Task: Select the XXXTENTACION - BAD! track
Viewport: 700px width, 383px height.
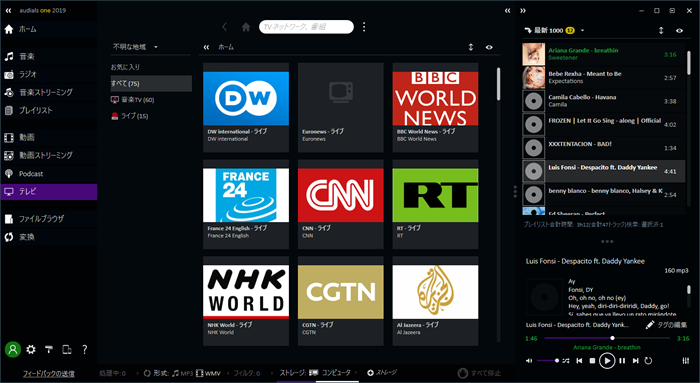Action: [604, 148]
